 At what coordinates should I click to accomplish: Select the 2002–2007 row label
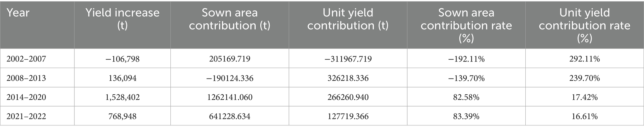[x=26, y=59]
